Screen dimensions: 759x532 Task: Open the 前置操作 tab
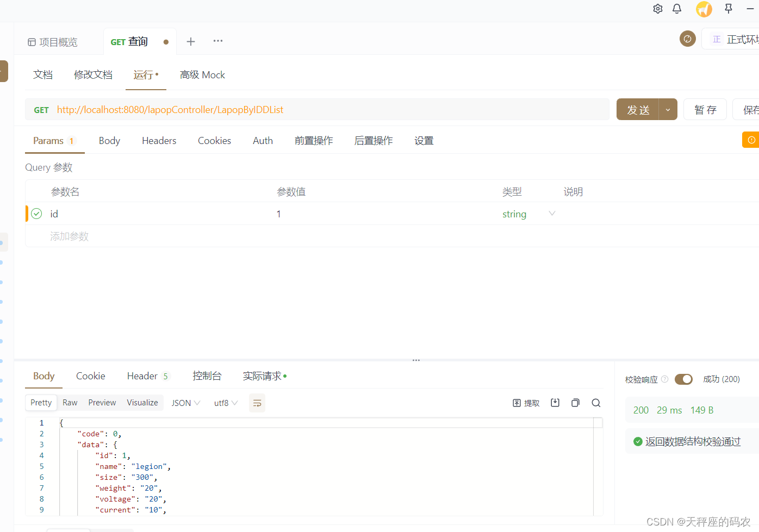pyautogui.click(x=314, y=141)
